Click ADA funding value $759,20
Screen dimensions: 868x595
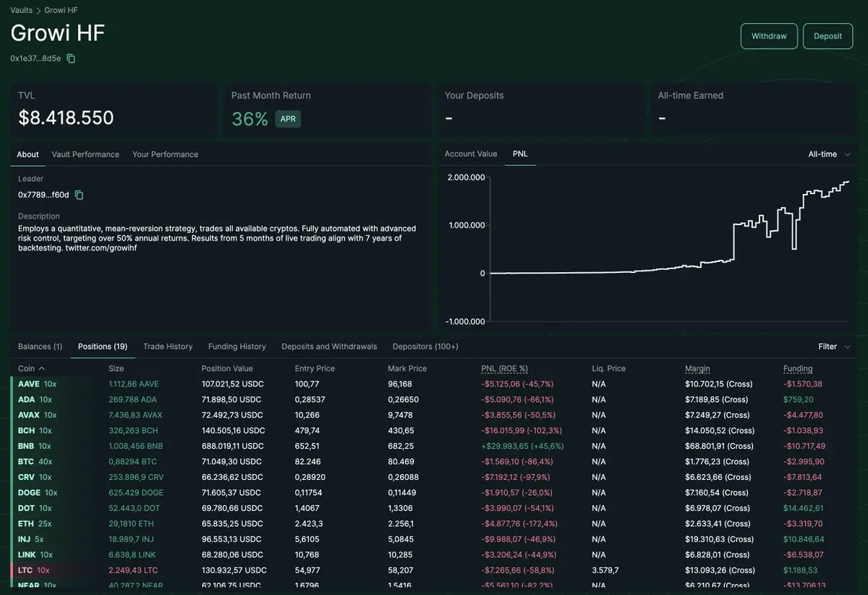[x=799, y=400]
